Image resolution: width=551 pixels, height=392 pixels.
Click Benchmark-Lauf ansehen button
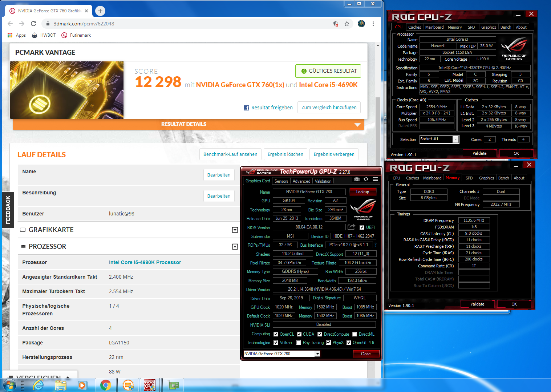click(230, 154)
